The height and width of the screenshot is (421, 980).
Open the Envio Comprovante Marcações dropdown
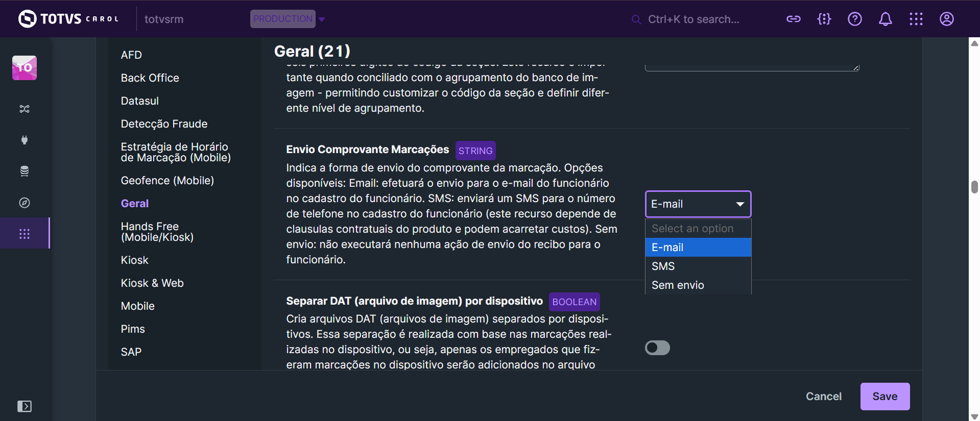698,204
